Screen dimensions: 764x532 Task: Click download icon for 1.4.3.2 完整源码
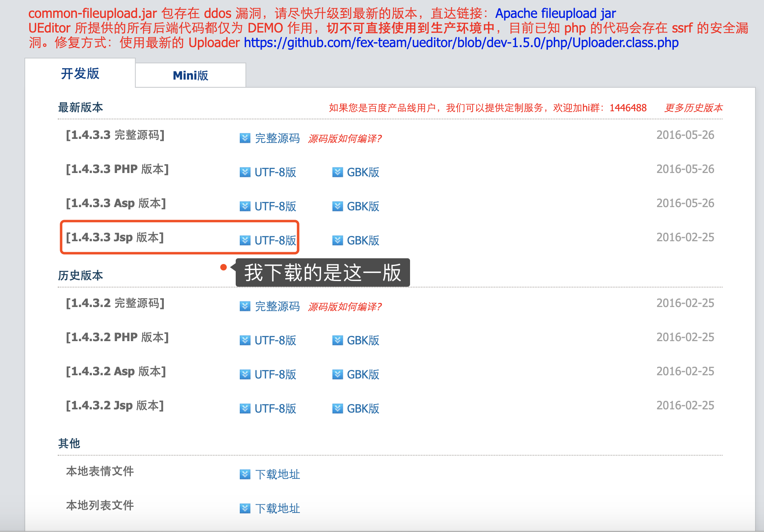click(x=245, y=306)
